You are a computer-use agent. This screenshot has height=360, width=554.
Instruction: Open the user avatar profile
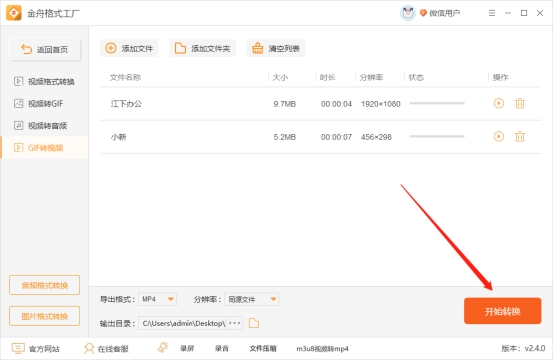click(408, 13)
